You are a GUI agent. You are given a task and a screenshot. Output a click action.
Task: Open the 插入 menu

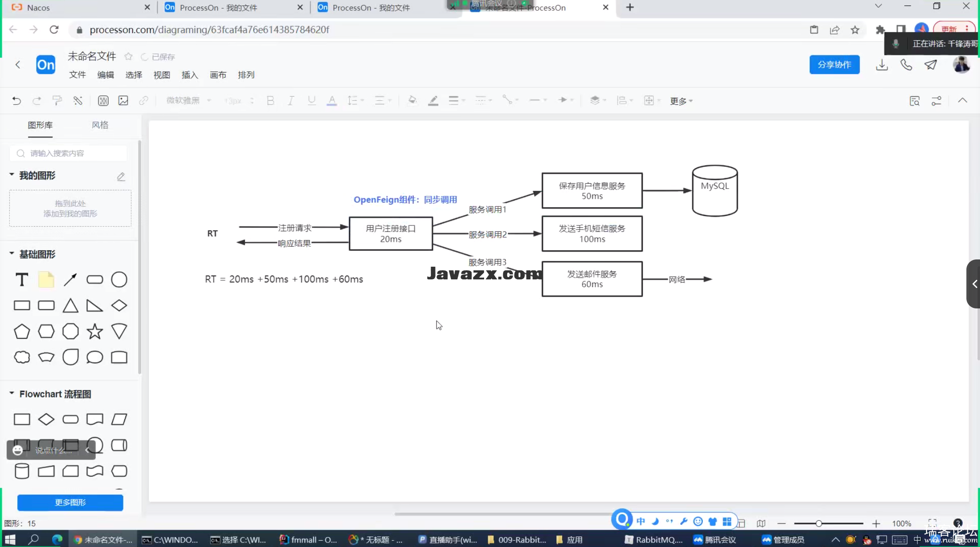tap(190, 75)
